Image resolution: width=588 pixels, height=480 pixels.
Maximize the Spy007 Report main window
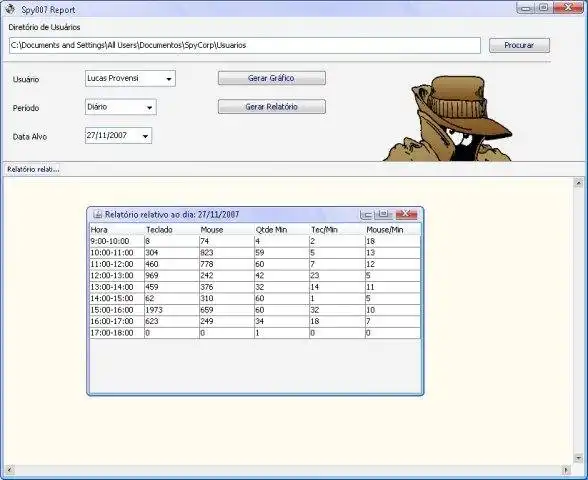click(543, 8)
